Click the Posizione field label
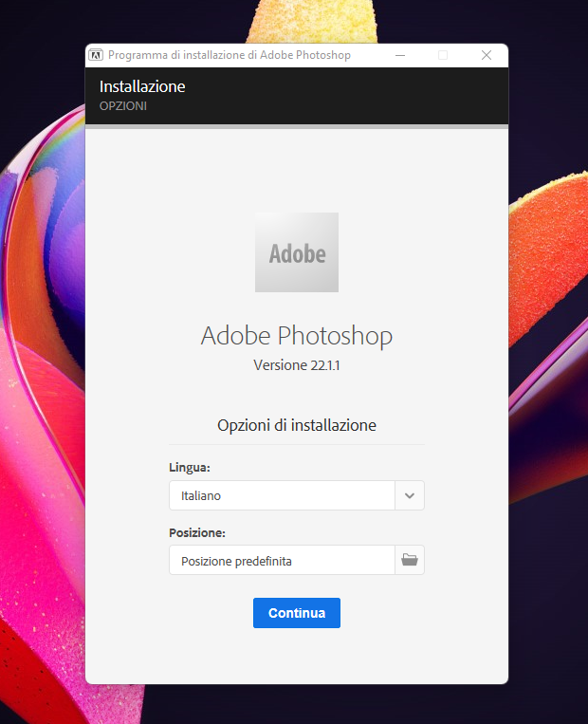588x724 pixels. (197, 532)
